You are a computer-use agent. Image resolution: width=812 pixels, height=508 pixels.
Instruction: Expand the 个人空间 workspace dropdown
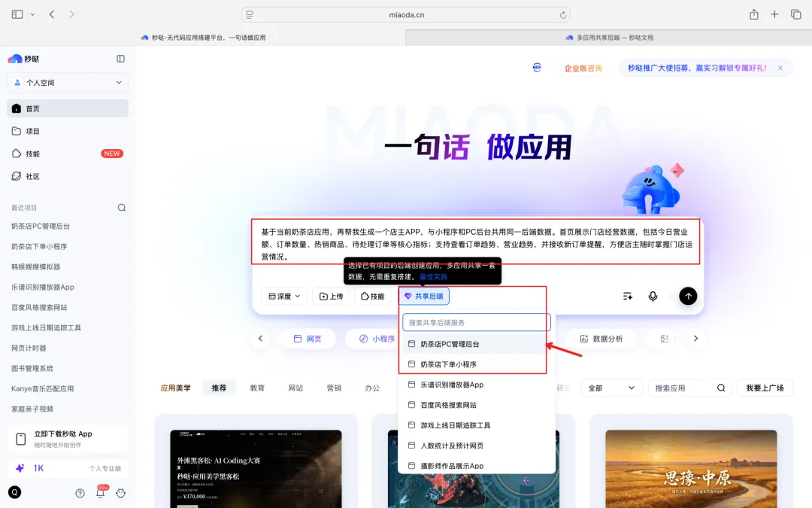(x=68, y=83)
